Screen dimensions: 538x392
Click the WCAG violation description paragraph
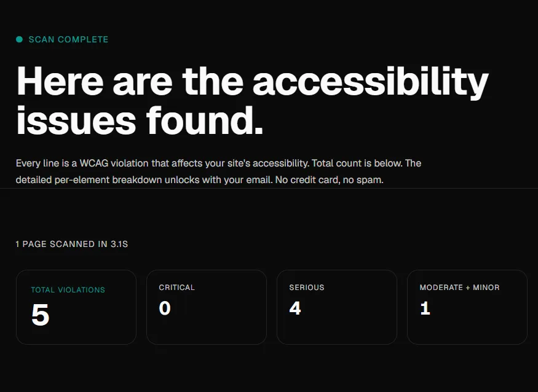pyautogui.click(x=218, y=171)
